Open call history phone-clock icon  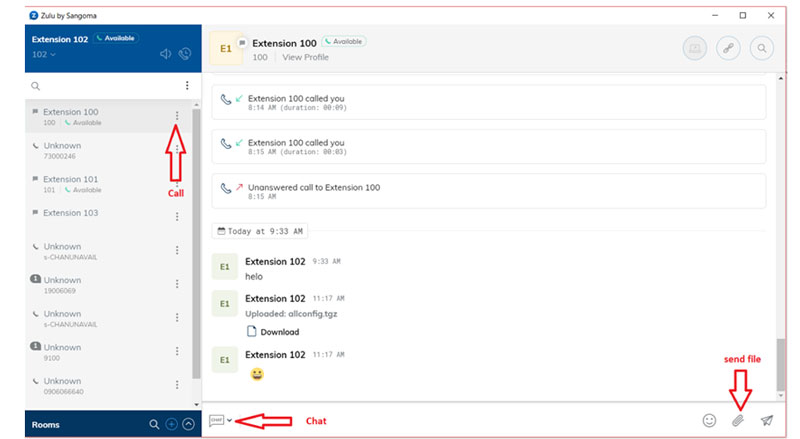184,54
